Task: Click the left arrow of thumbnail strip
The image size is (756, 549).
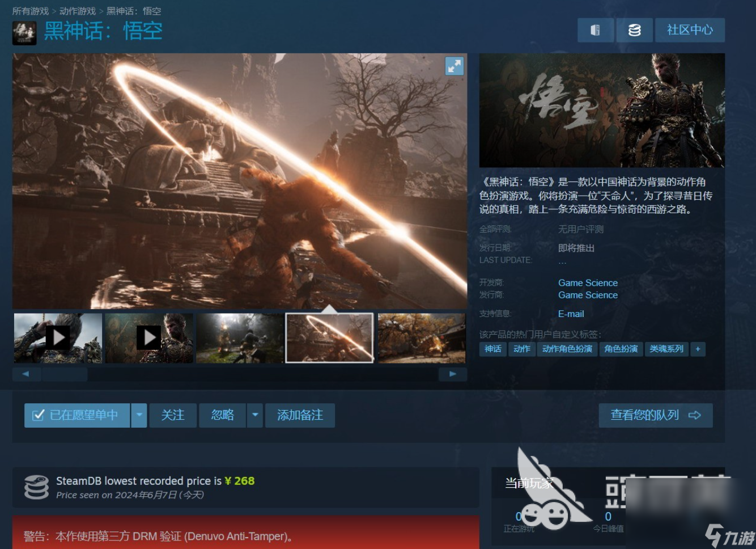Action: [x=26, y=374]
